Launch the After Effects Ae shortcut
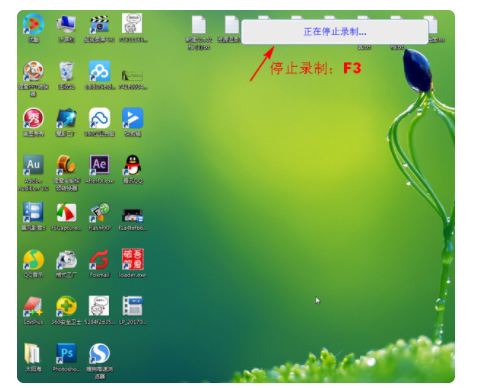 coord(99,165)
